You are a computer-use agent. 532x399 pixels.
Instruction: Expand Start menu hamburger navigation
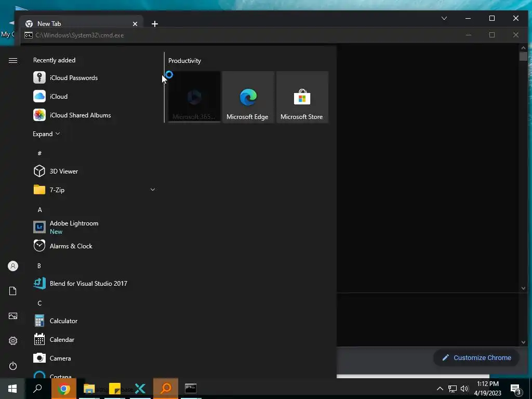[13, 60]
